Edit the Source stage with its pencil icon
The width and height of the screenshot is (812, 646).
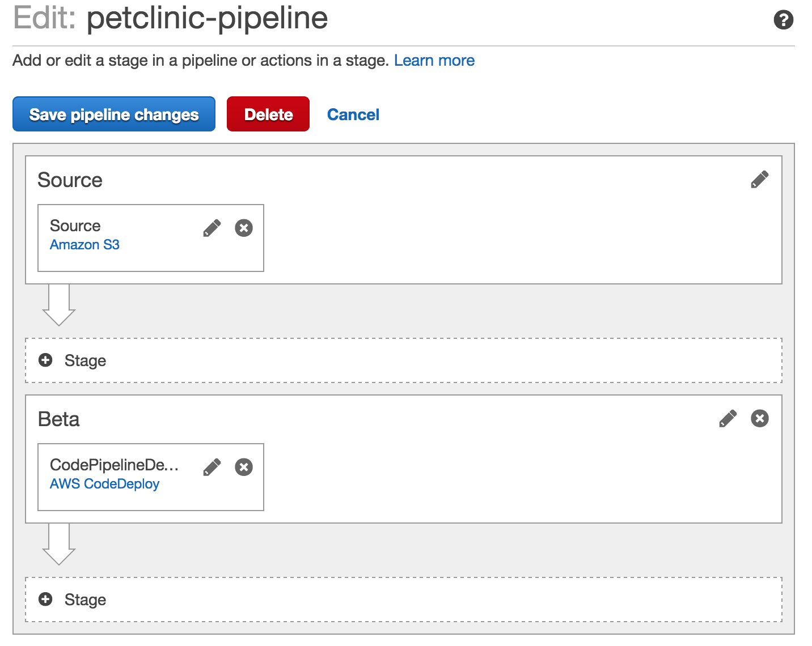click(759, 180)
